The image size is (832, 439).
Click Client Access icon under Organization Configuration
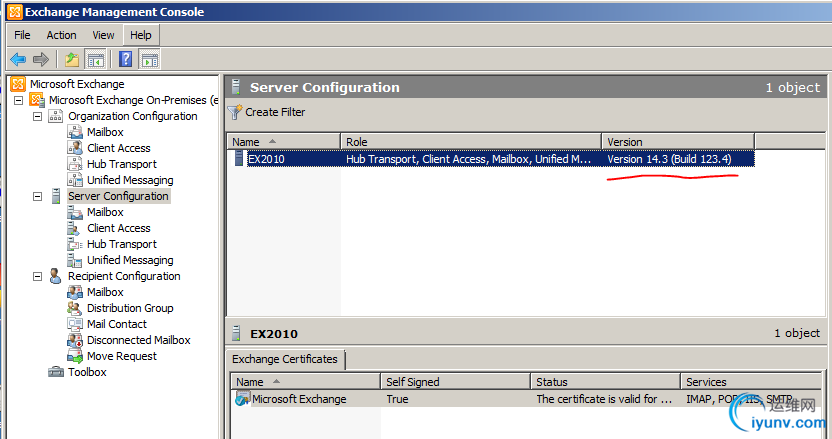[x=75, y=148]
